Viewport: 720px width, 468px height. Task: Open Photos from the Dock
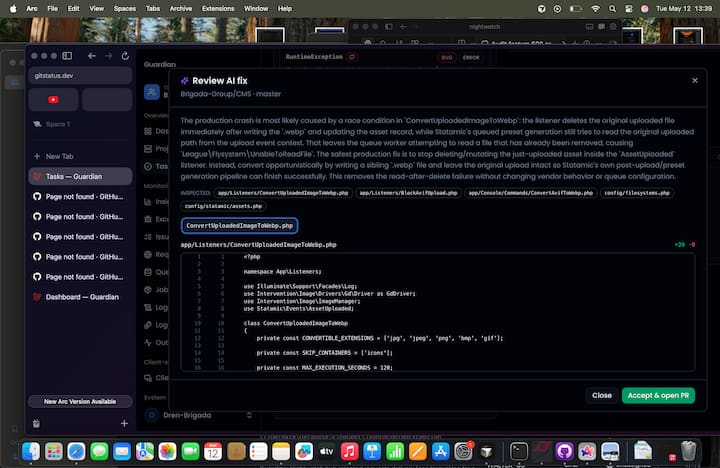point(167,451)
